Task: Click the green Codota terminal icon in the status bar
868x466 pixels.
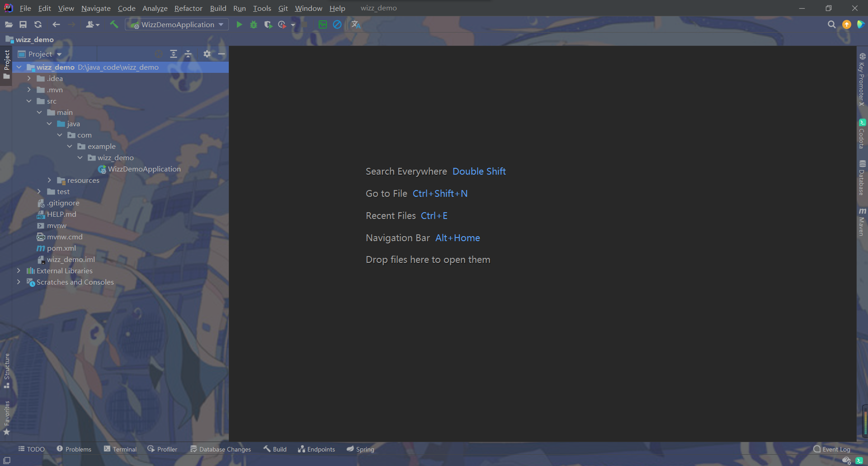Action: pyautogui.click(x=859, y=461)
